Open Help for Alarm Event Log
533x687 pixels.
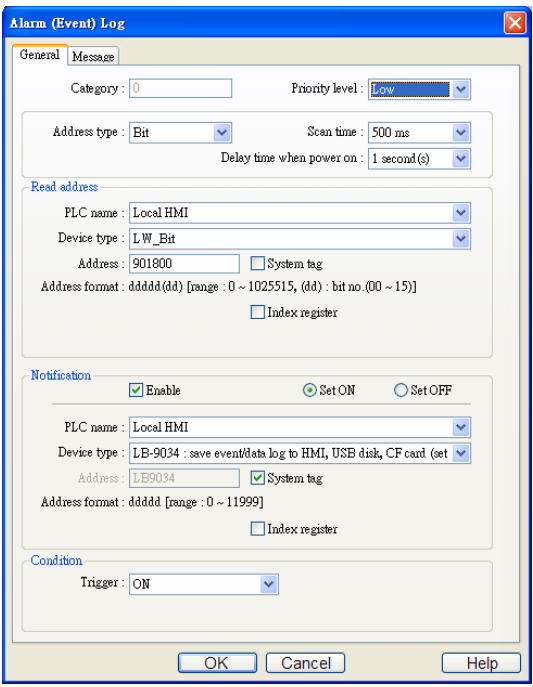[481, 663]
